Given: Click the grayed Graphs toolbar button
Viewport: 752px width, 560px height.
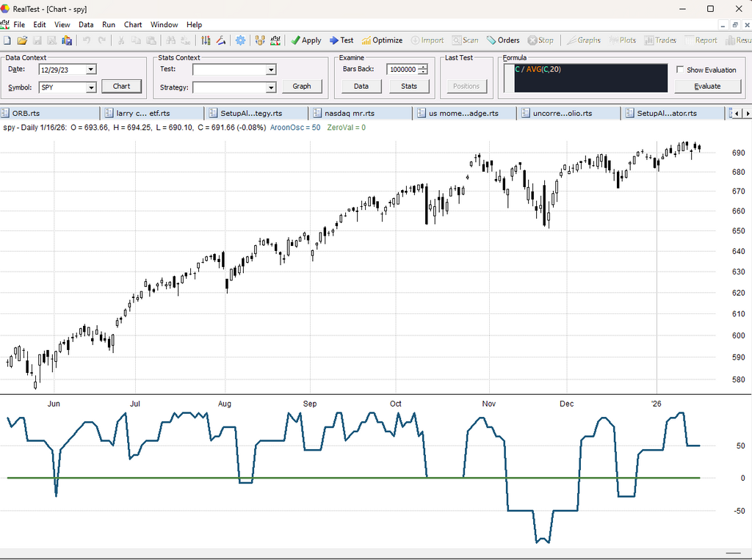Looking at the screenshot, I should tap(584, 41).
